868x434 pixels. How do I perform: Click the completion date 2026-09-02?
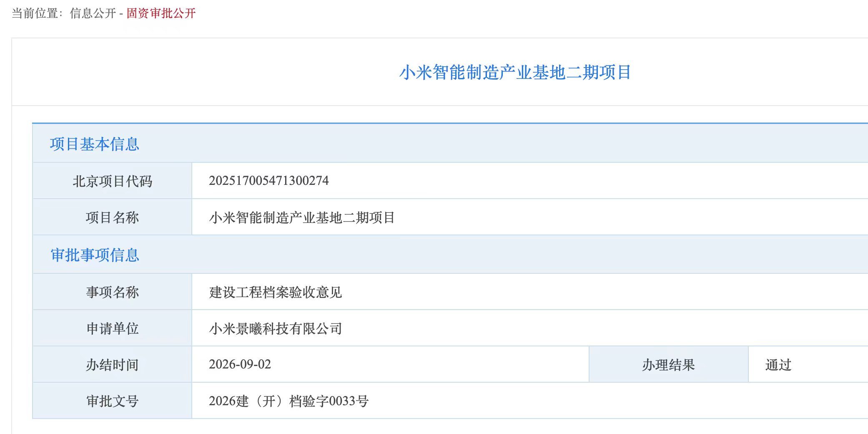click(240, 364)
